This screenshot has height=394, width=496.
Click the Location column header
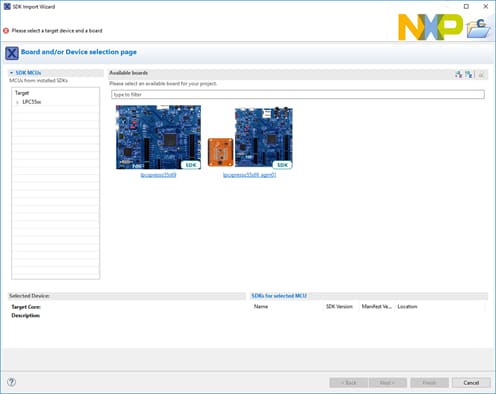coord(407,306)
